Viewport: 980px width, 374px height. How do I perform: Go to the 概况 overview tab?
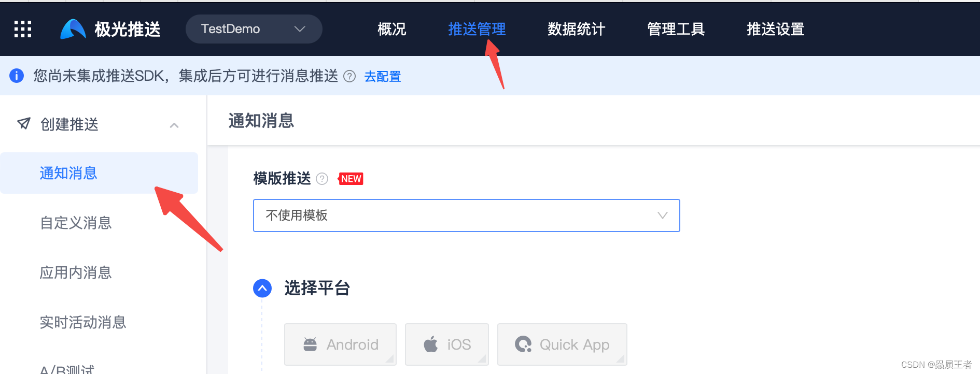click(392, 29)
